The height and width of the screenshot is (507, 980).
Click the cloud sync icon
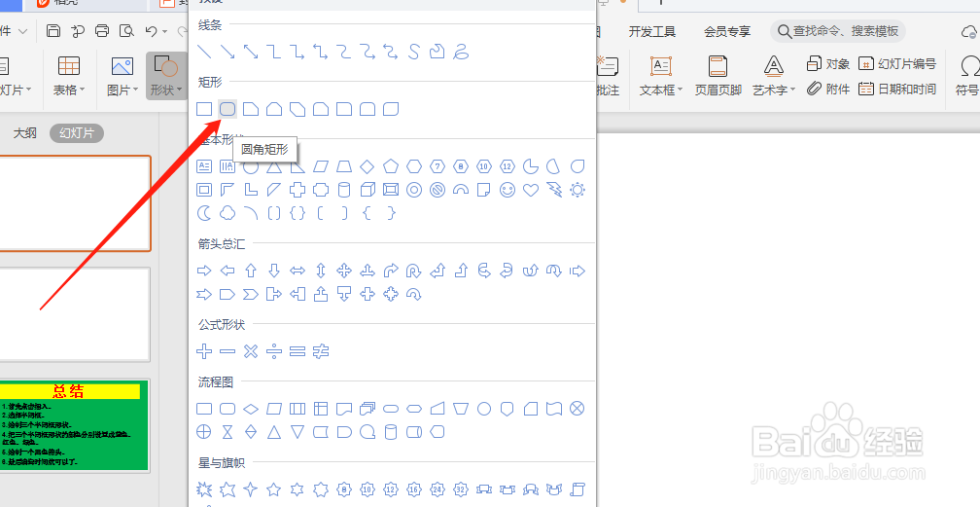(x=969, y=31)
